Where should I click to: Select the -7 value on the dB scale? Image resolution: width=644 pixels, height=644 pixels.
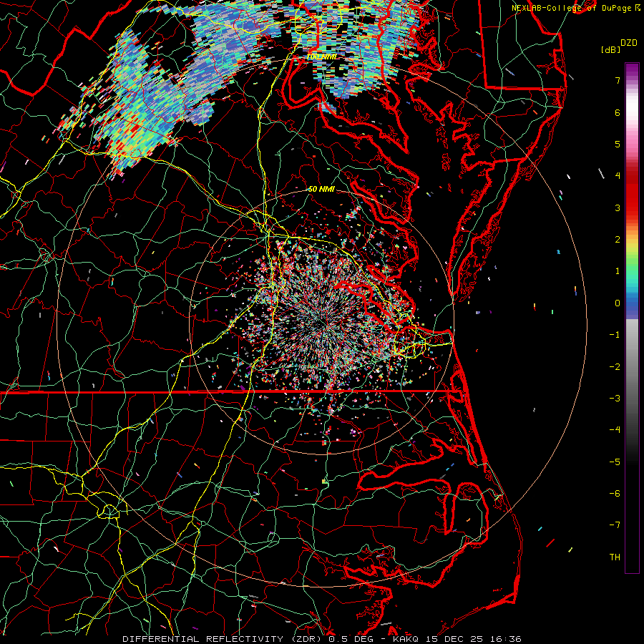click(615, 525)
